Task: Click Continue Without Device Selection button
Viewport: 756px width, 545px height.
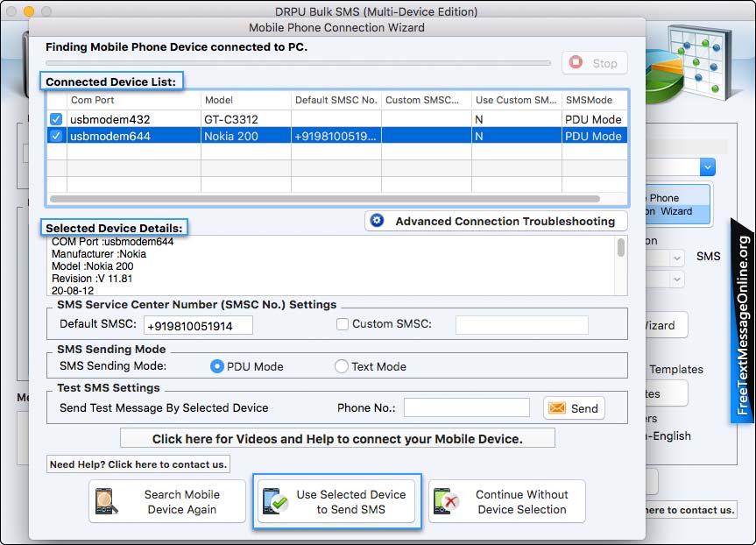Action: (507, 501)
